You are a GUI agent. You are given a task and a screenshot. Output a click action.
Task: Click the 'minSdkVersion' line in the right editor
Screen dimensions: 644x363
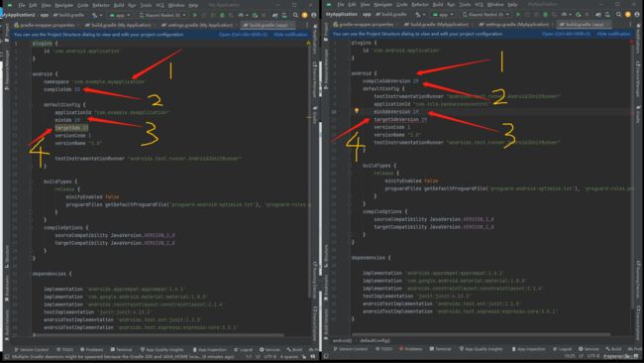[396, 111]
